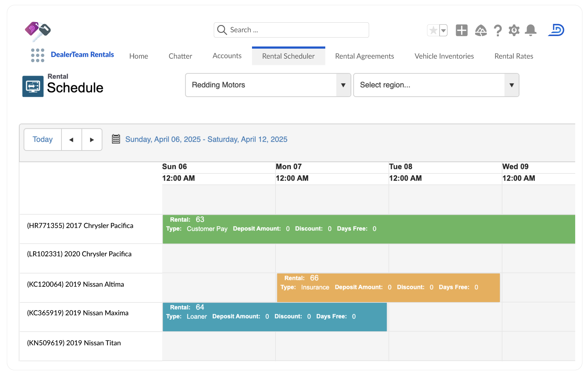This screenshot has height=373, width=588.
Task: Click the Sun 06 column header
Action: (174, 167)
